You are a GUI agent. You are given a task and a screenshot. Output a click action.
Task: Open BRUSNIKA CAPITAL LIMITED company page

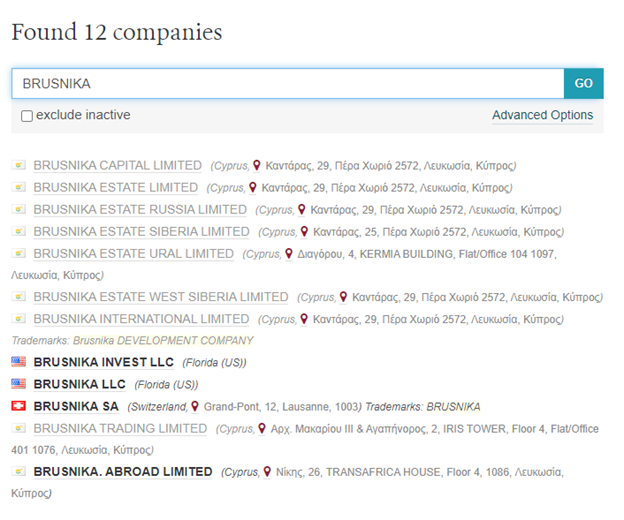click(117, 166)
